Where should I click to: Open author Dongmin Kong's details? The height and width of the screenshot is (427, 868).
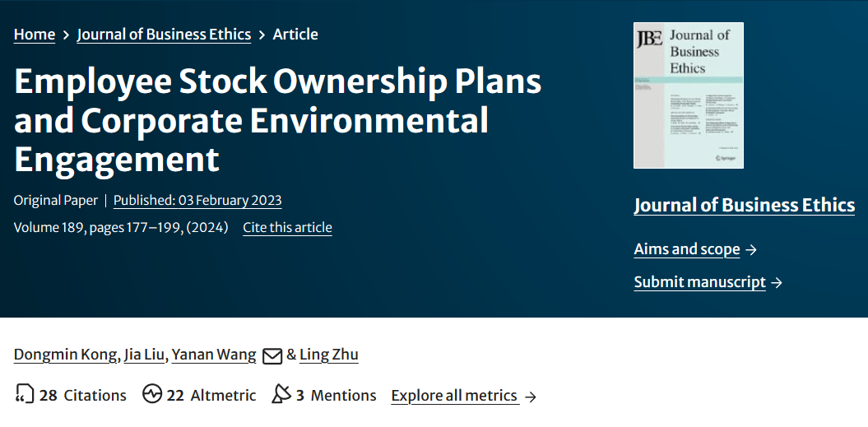[66, 355]
